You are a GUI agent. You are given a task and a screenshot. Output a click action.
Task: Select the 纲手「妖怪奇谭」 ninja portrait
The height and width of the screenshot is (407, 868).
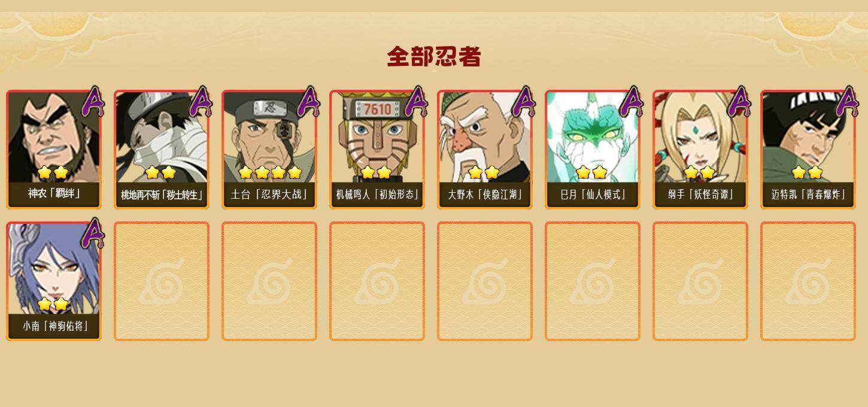tap(700, 149)
